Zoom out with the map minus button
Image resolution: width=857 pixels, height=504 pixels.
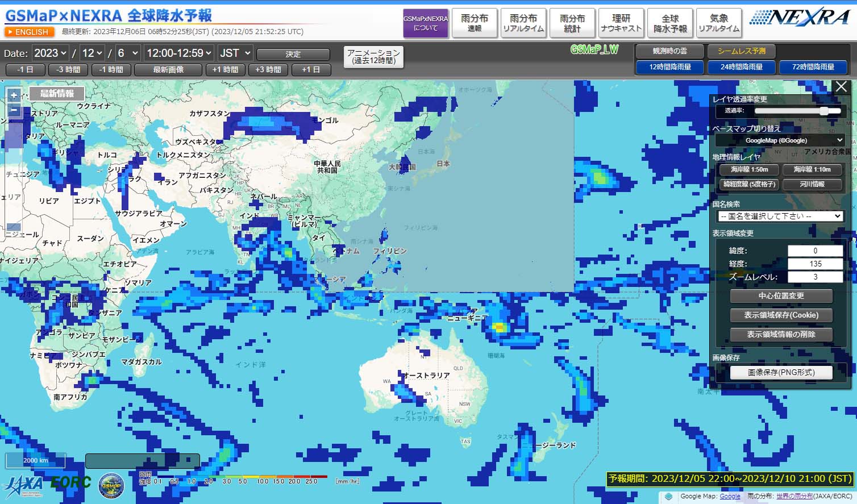(x=14, y=110)
